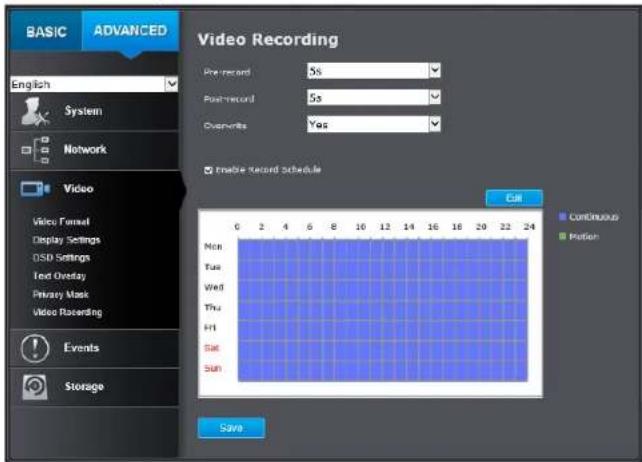Screen dimensions: 642x462
Task: Click the Storage disk icon
Action: 35,387
